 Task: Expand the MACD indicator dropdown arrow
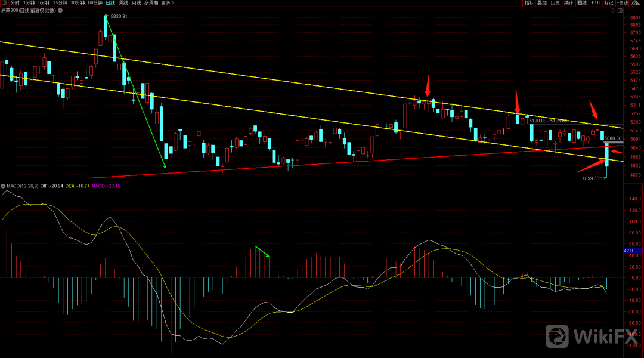3,186
